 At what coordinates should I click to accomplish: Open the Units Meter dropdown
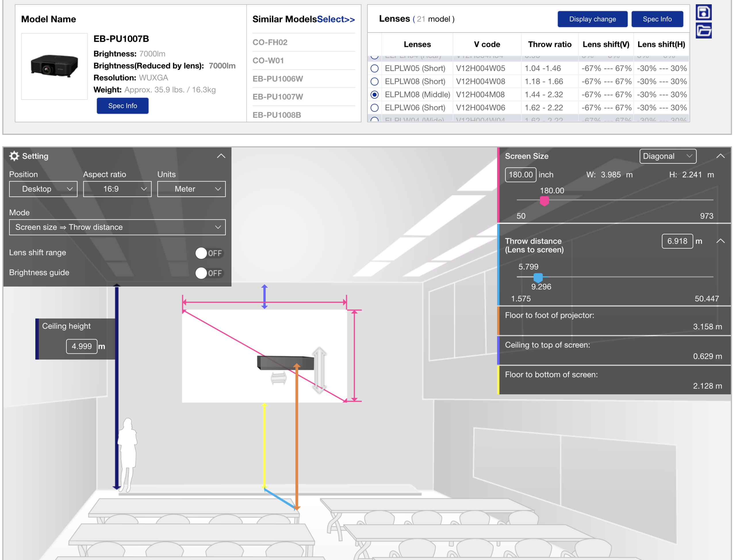click(191, 189)
